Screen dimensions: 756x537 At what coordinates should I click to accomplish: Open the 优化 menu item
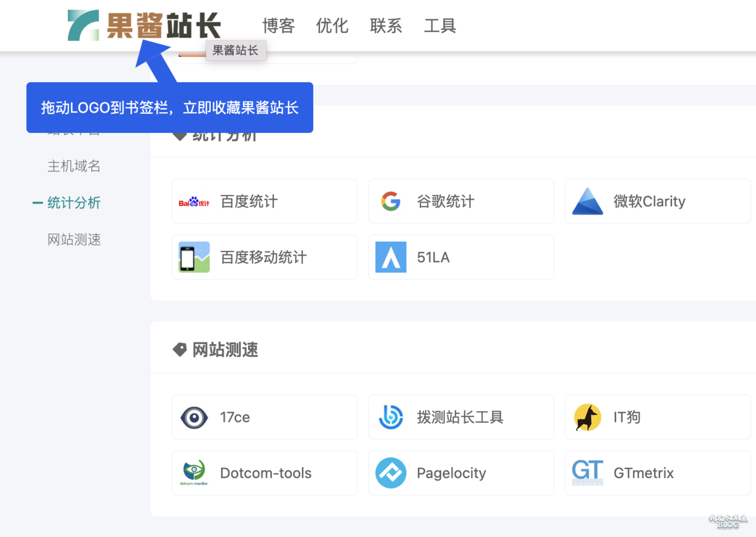[333, 26]
